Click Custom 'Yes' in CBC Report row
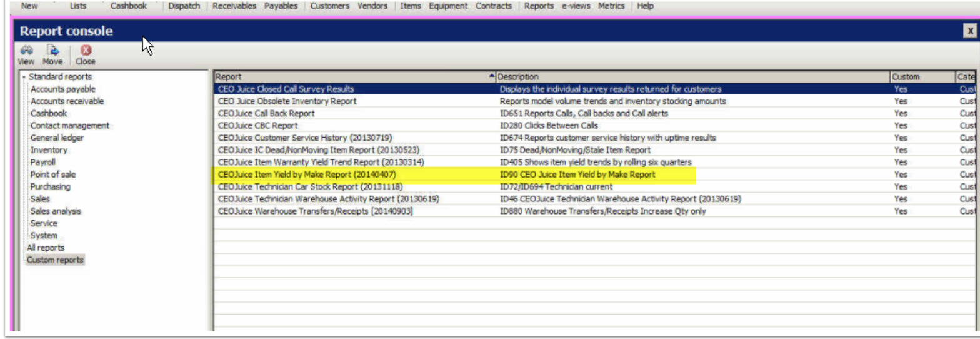This screenshot has width=980, height=339. pyautogui.click(x=901, y=126)
